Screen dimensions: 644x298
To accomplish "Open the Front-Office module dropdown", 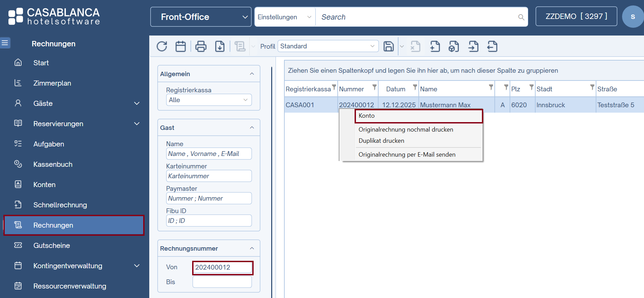I will [x=201, y=17].
